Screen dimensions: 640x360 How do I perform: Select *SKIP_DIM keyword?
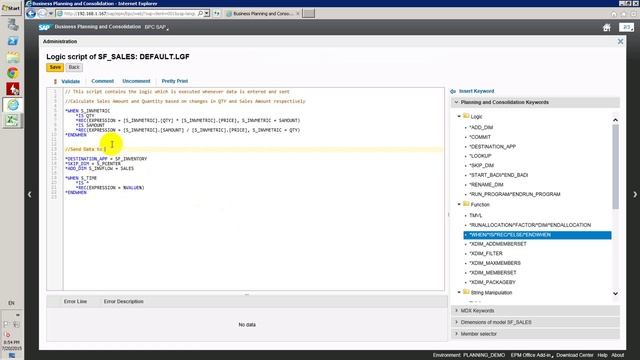[x=482, y=165]
